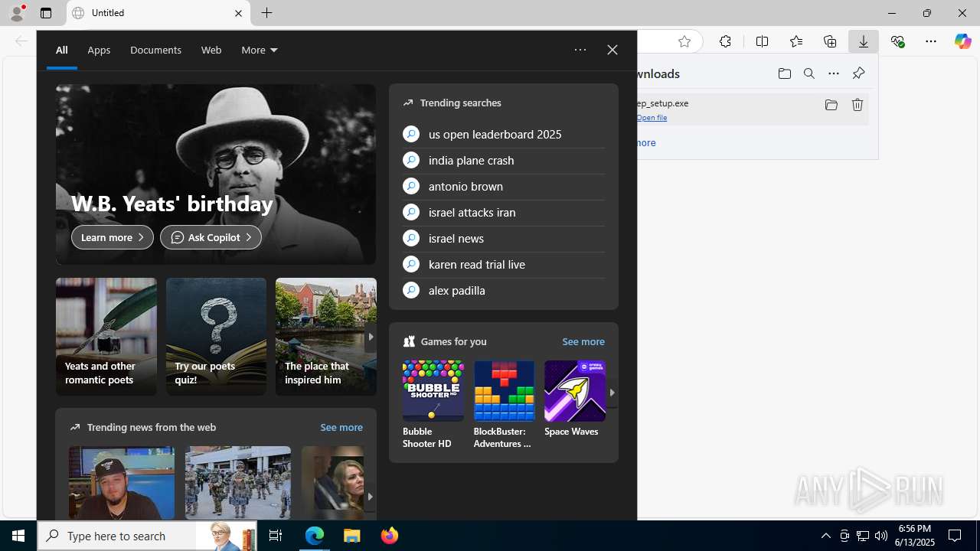
Task: Search india plane crash trending item
Action: coord(504,160)
